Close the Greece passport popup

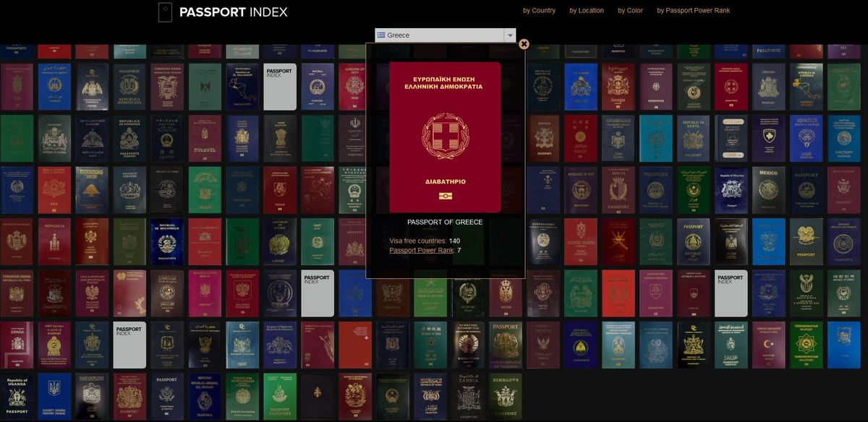(524, 43)
